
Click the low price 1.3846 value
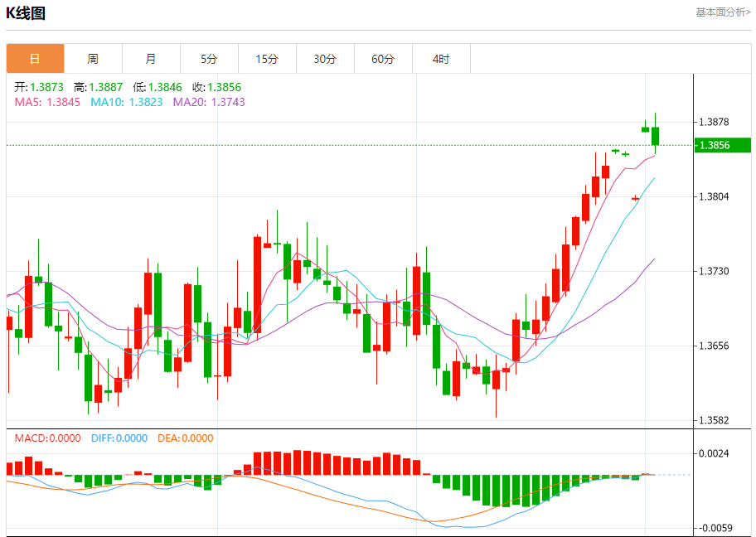pyautogui.click(x=165, y=87)
